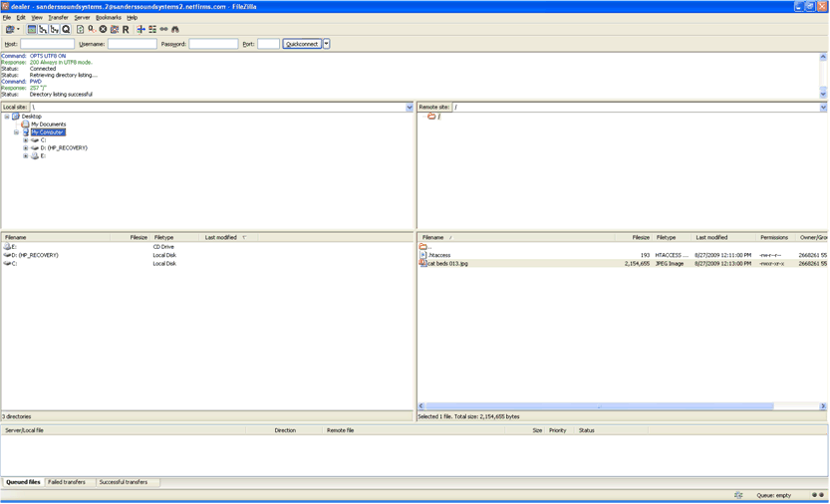Open the View menu
The height and width of the screenshot is (504, 830).
37,18
